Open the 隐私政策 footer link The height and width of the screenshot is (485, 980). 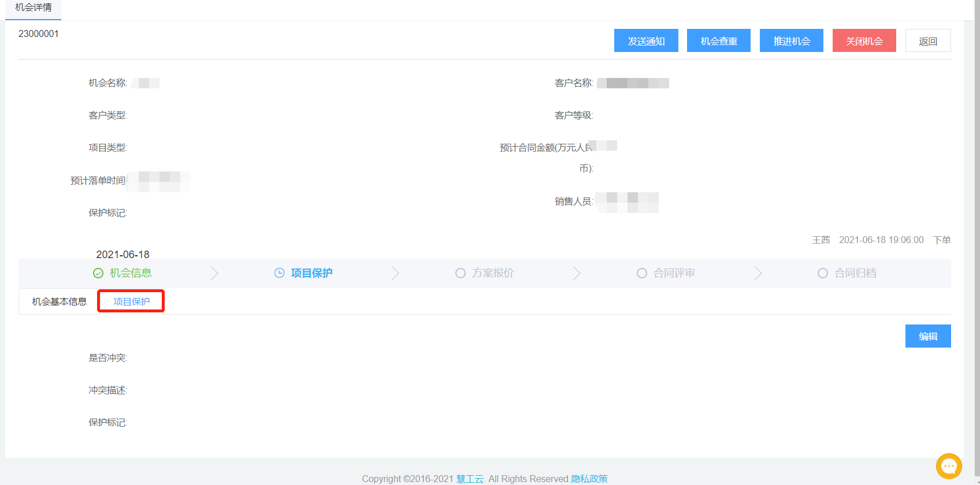tap(589, 479)
